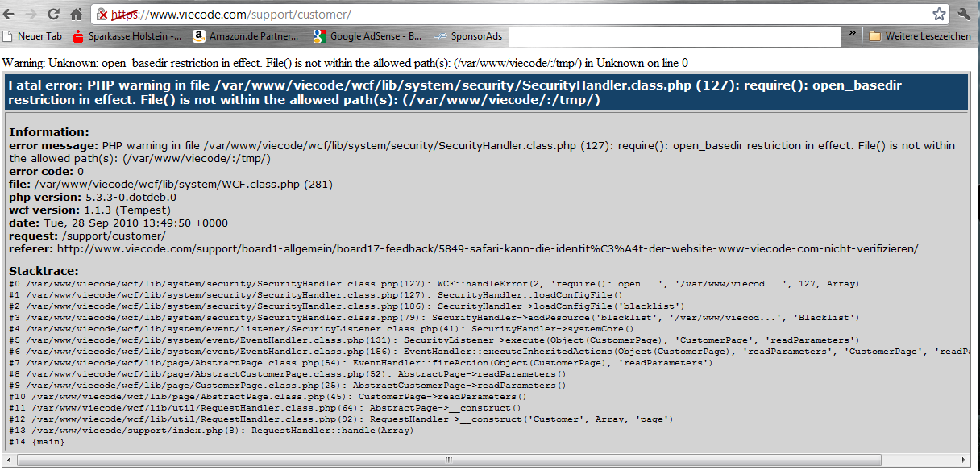This screenshot has width=980, height=471.
Task: Open the Neuer Tab bookmark
Action: pos(32,36)
